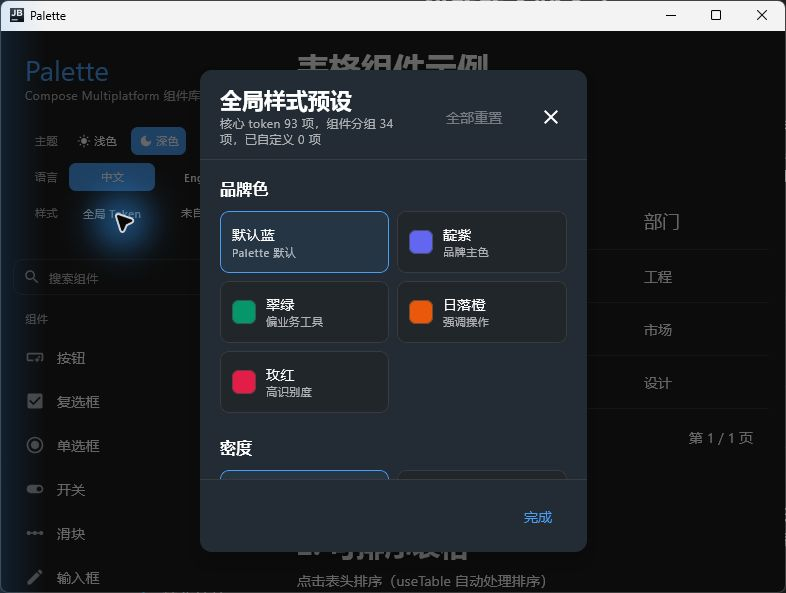Choose the 玫红 brand color preset
Screen dimensions: 786x593
coord(304,382)
